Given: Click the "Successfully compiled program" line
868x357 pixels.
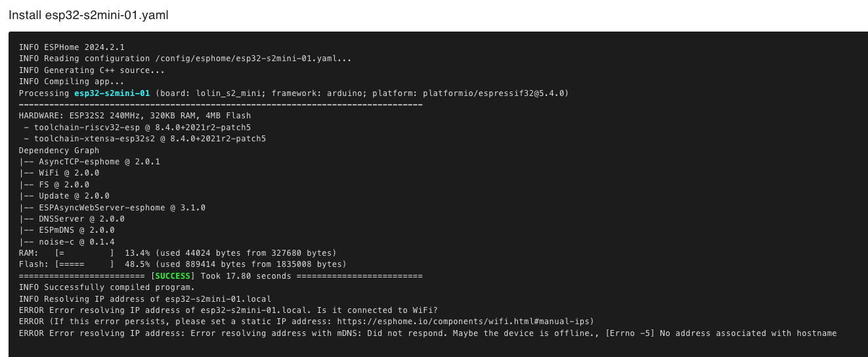Looking at the screenshot, I should click(107, 287).
